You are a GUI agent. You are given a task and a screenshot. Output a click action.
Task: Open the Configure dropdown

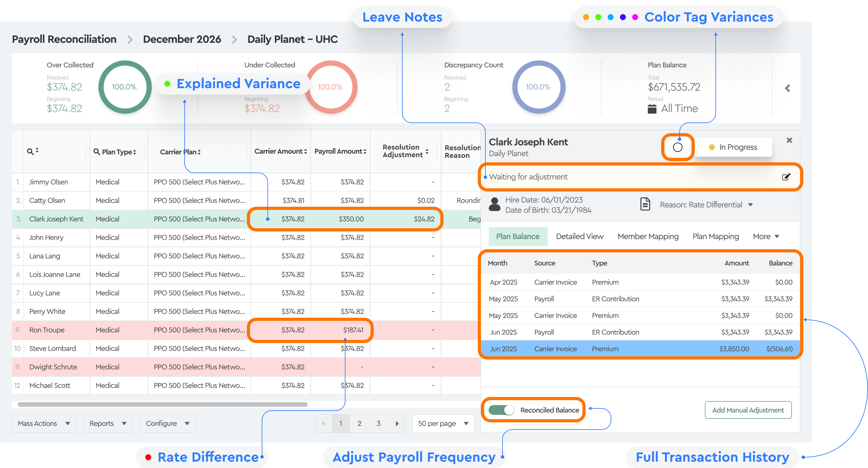(x=168, y=423)
